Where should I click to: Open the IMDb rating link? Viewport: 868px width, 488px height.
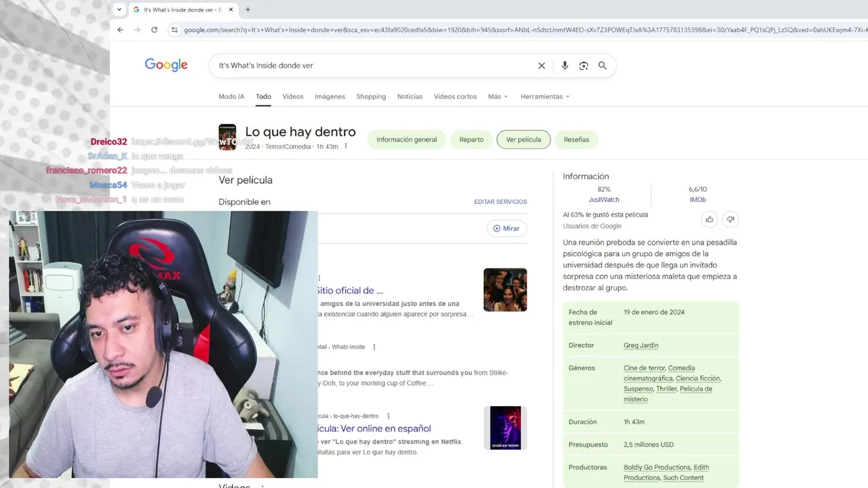coord(698,200)
